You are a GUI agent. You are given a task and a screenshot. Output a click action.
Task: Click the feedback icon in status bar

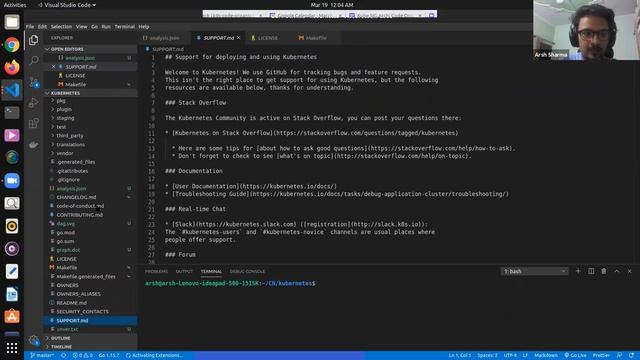pos(620,355)
